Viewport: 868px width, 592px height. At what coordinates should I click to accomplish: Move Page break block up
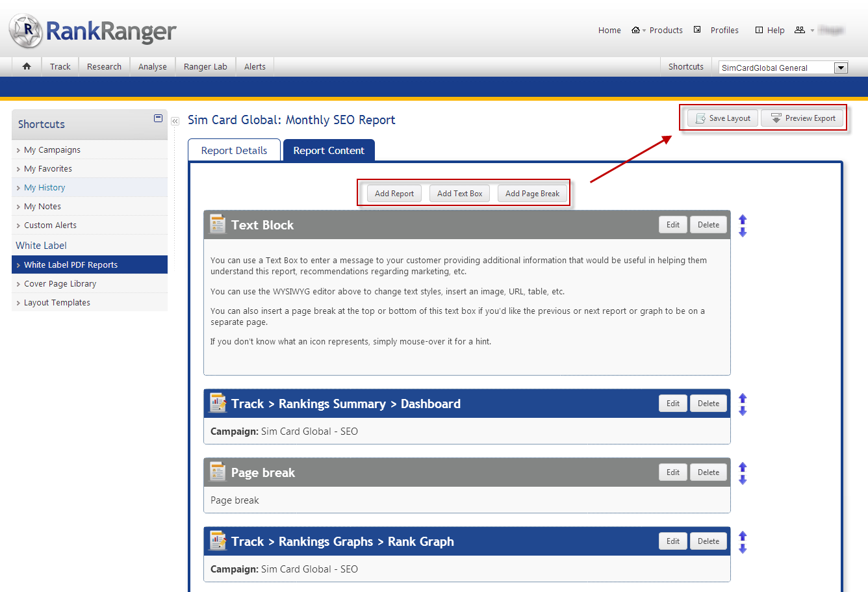point(743,467)
